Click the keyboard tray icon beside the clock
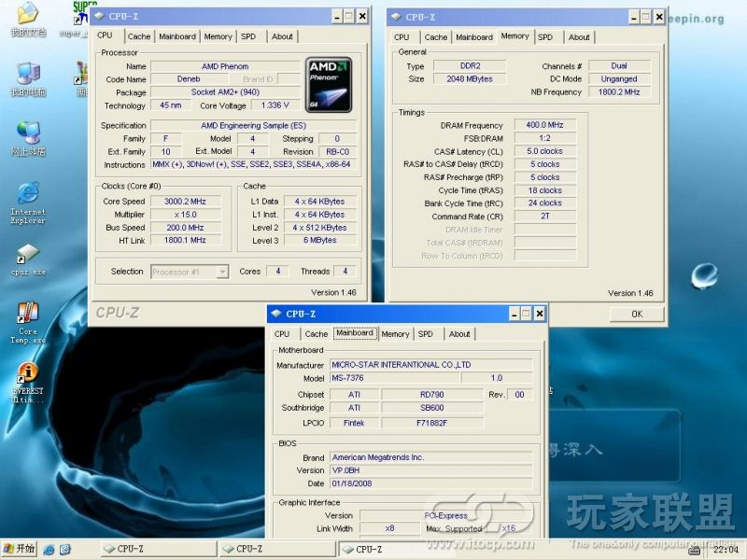The width and height of the screenshot is (747, 560). pyautogui.click(x=694, y=550)
